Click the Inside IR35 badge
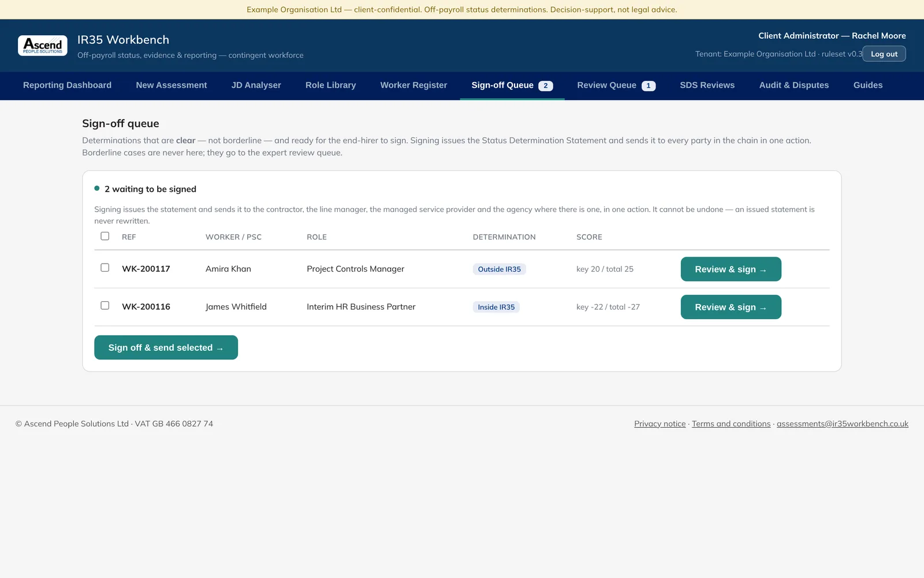Screen dimensions: 924x578 tap(496, 307)
